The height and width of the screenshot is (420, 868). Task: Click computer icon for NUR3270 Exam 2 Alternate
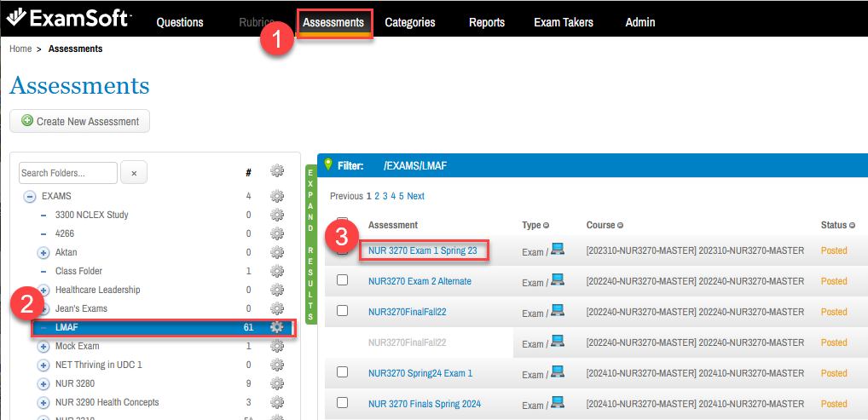pos(558,280)
